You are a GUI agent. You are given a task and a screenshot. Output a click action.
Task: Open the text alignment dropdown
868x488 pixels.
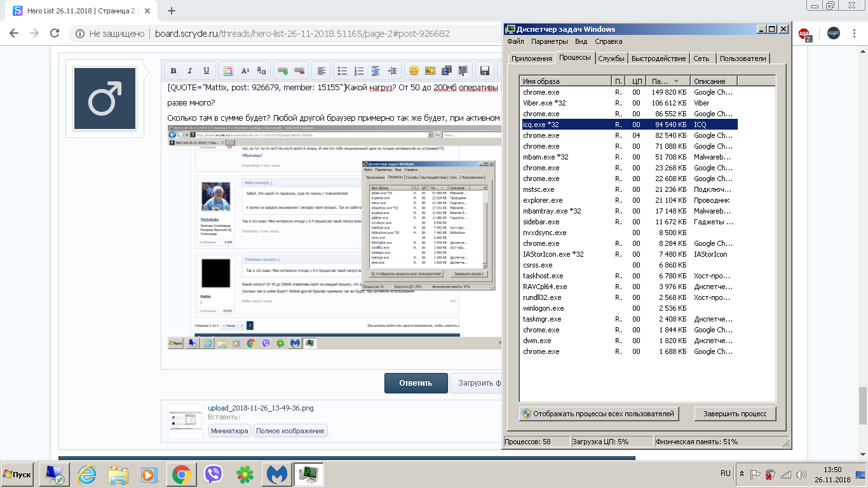coord(322,71)
